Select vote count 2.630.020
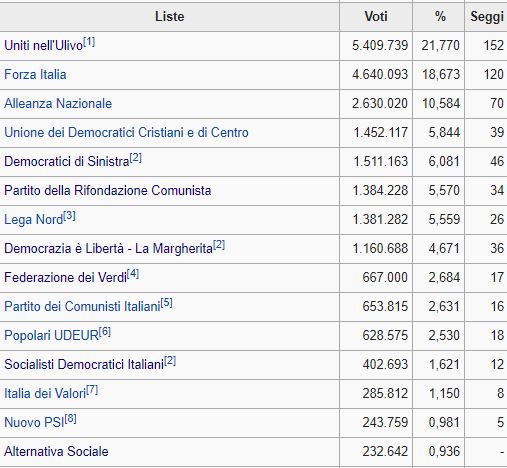The width and height of the screenshot is (507, 468). click(x=380, y=103)
